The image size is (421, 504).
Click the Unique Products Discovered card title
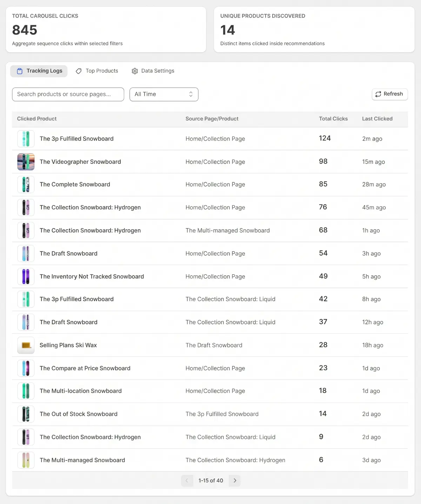click(x=263, y=16)
